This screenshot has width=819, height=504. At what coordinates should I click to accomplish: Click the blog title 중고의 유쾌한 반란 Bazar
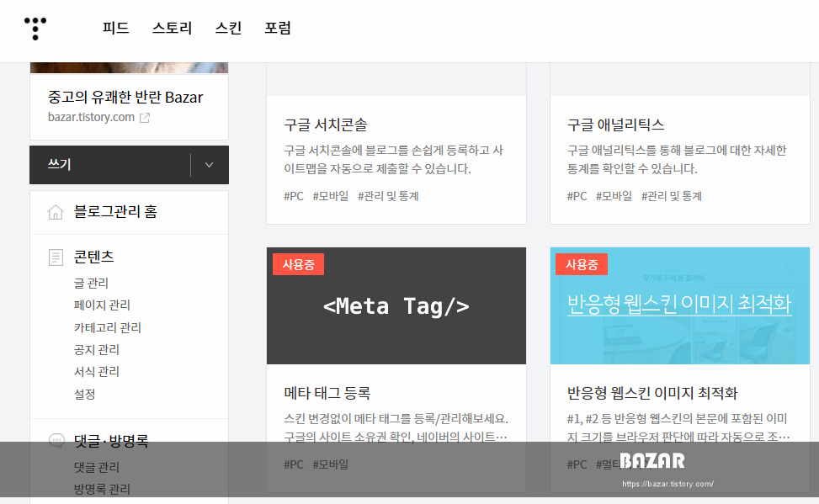125,97
